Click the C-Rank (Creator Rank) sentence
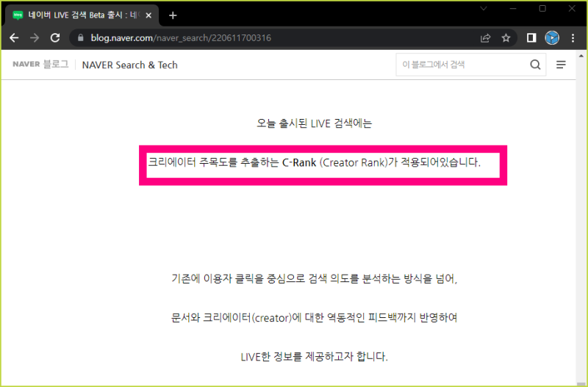This screenshot has width=588, height=387. tap(315, 162)
